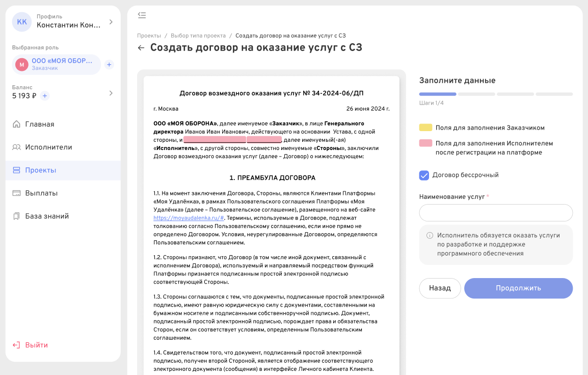588x375 pixels.
Task: Click the Выйти logout icon
Action: (15, 344)
